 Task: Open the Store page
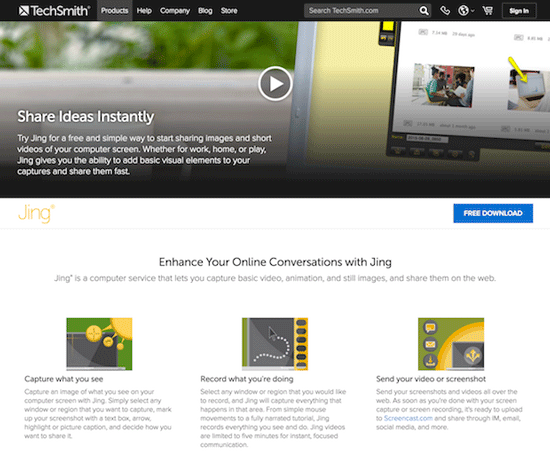[x=229, y=11]
